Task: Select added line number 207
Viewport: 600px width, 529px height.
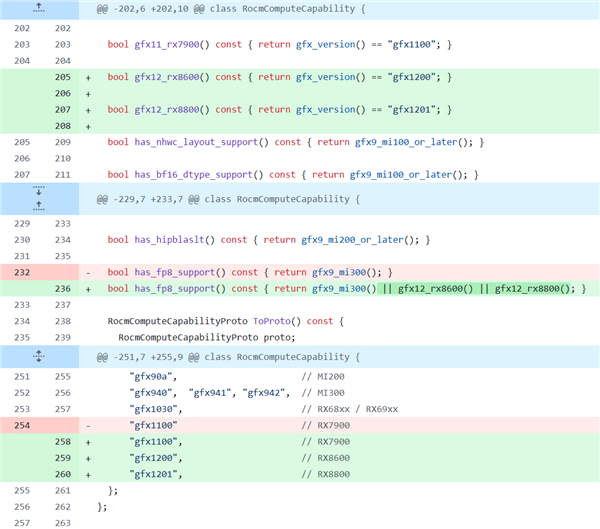Action: click(63, 109)
